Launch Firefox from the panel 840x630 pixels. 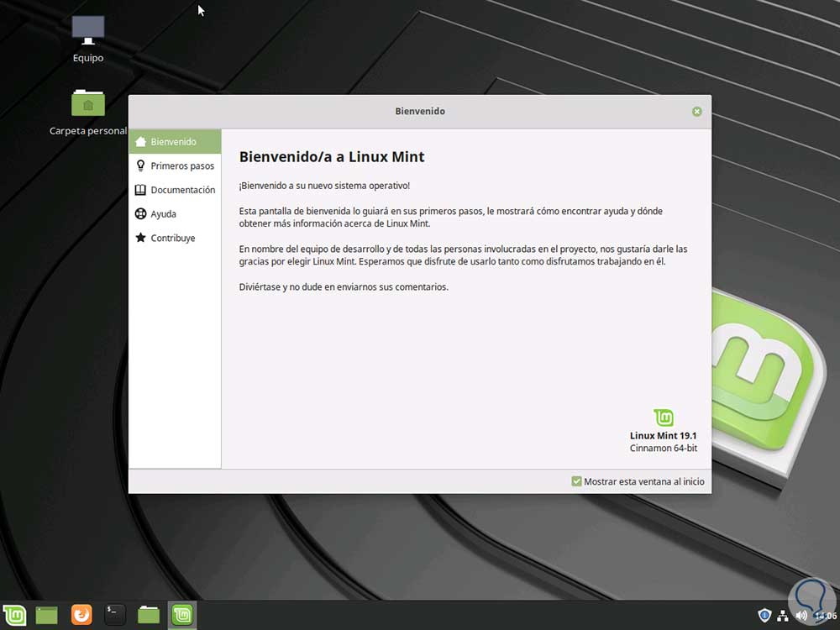pos(81,615)
